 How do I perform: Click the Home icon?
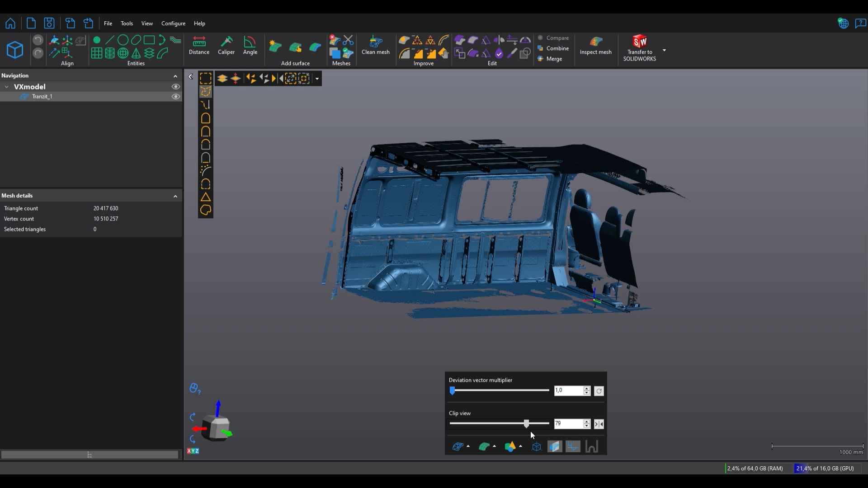tap(10, 23)
